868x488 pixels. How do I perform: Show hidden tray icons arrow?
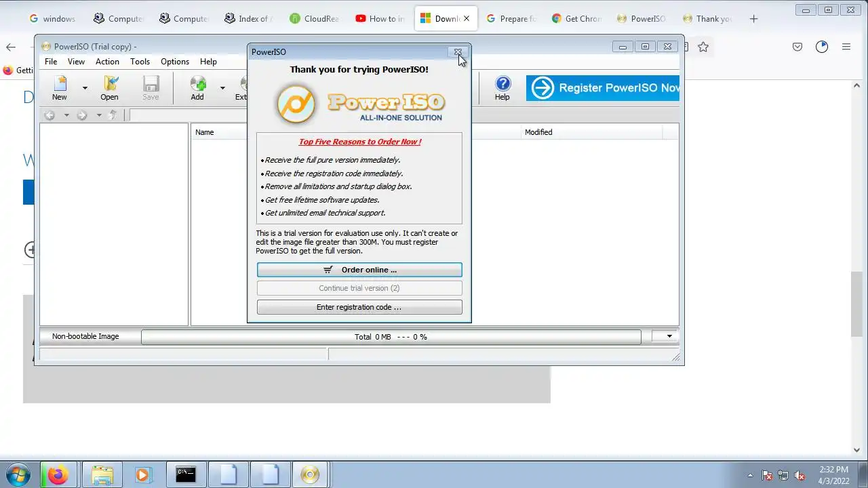[x=750, y=475]
